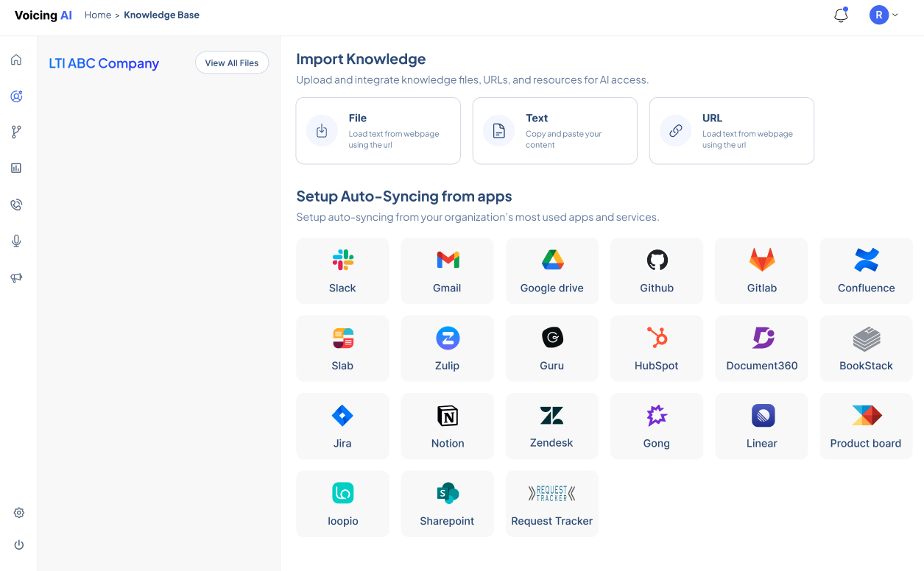Open the workflow branch icon in sidebar
Image resolution: width=924 pixels, height=571 pixels.
16,132
